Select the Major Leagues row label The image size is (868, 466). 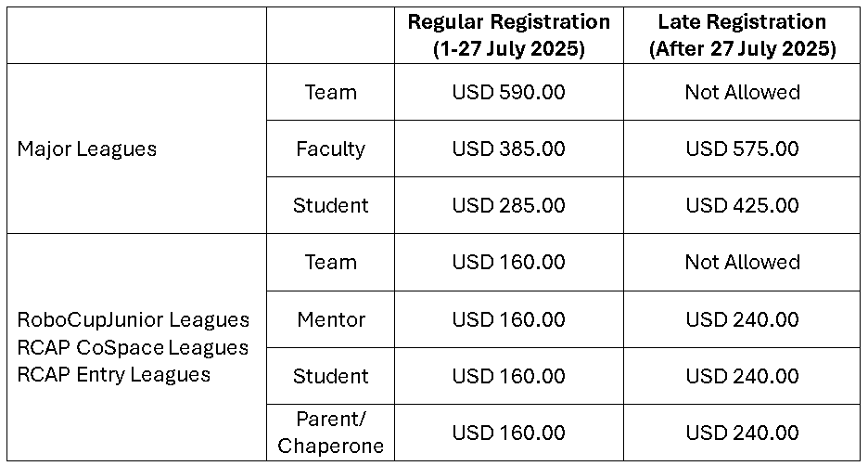pyautogui.click(x=87, y=149)
